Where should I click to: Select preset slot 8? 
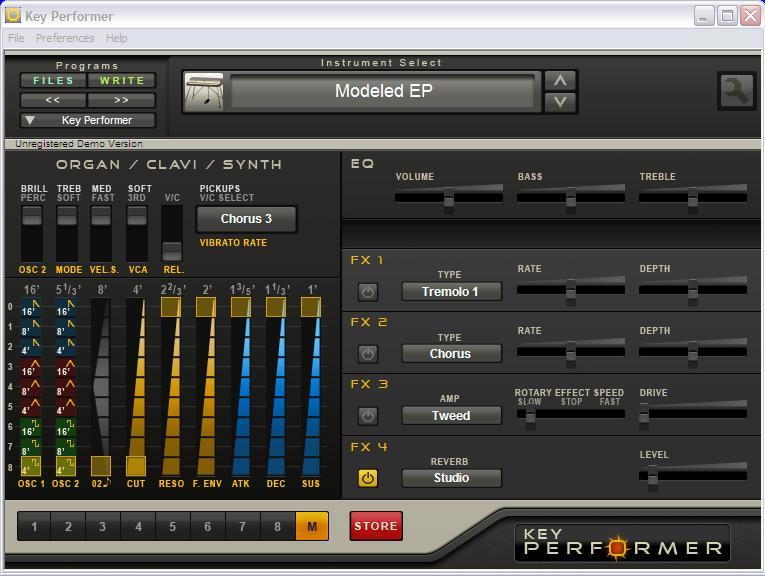pyautogui.click(x=278, y=526)
